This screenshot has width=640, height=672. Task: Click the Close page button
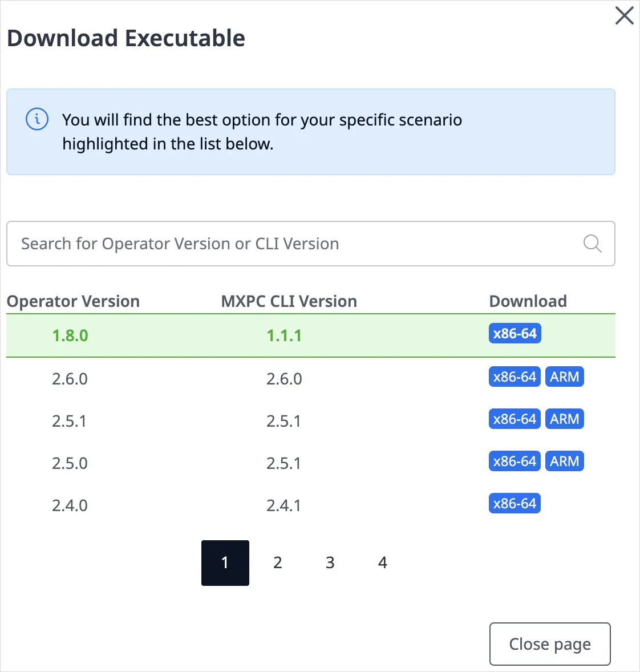pos(549,644)
